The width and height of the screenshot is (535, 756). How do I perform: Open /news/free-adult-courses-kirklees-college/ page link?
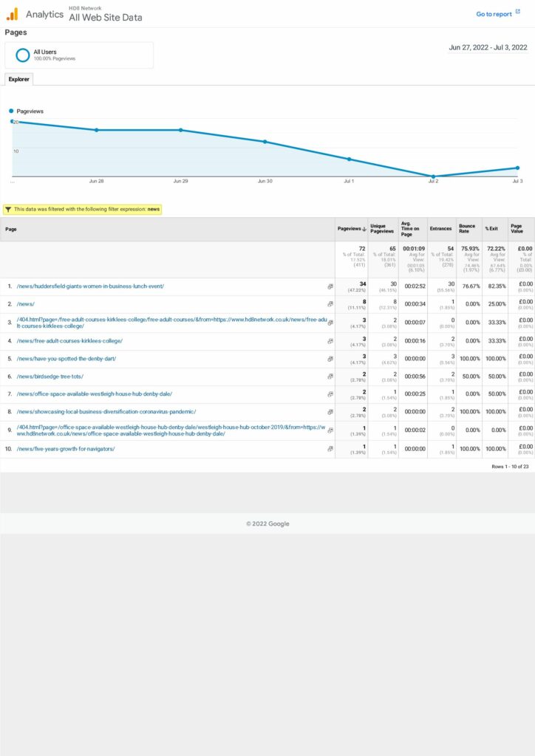(69, 341)
